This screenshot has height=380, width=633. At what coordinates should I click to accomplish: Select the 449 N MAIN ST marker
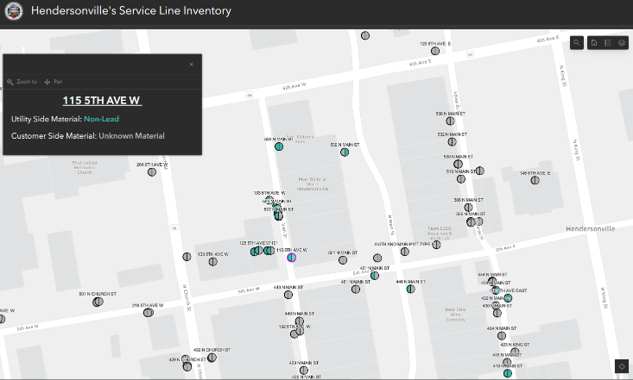288,294
